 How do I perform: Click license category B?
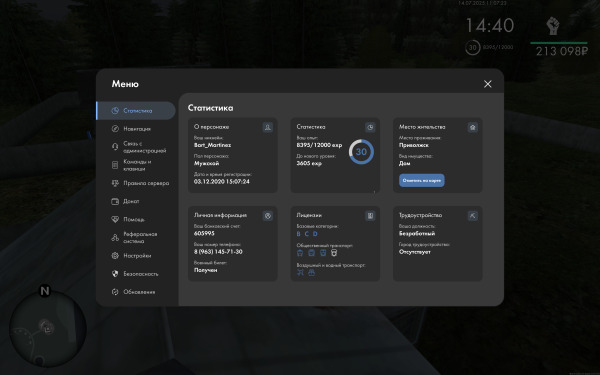[298, 234]
